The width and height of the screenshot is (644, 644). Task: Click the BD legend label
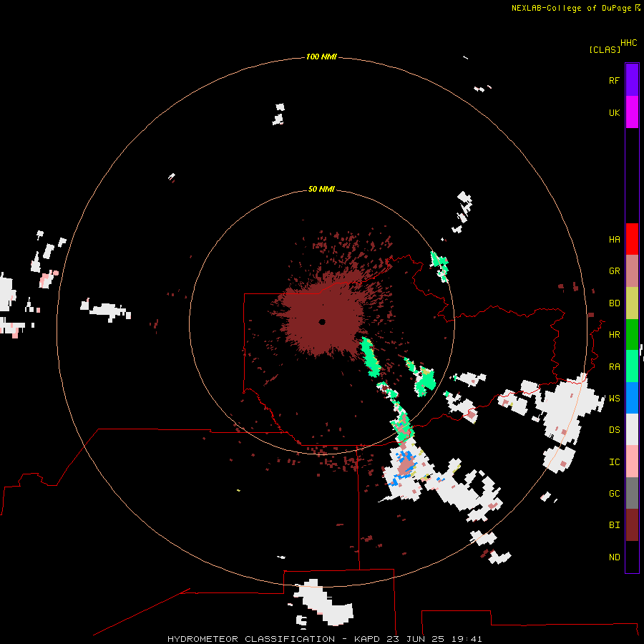[x=614, y=303]
